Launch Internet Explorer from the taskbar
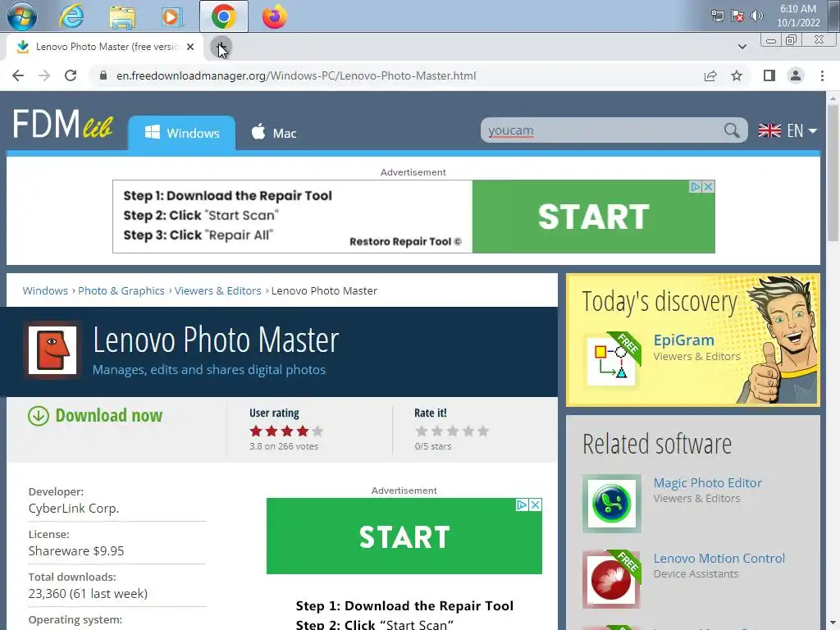 point(71,16)
